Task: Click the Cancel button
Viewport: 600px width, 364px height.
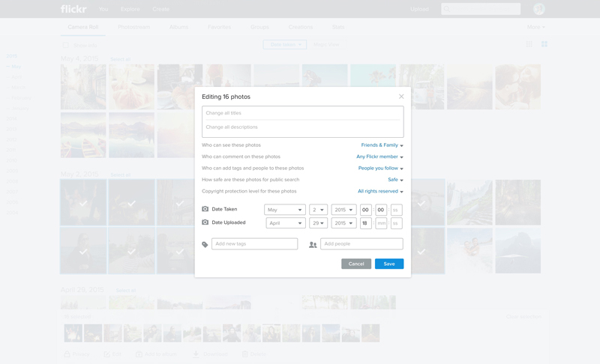Action: click(356, 264)
